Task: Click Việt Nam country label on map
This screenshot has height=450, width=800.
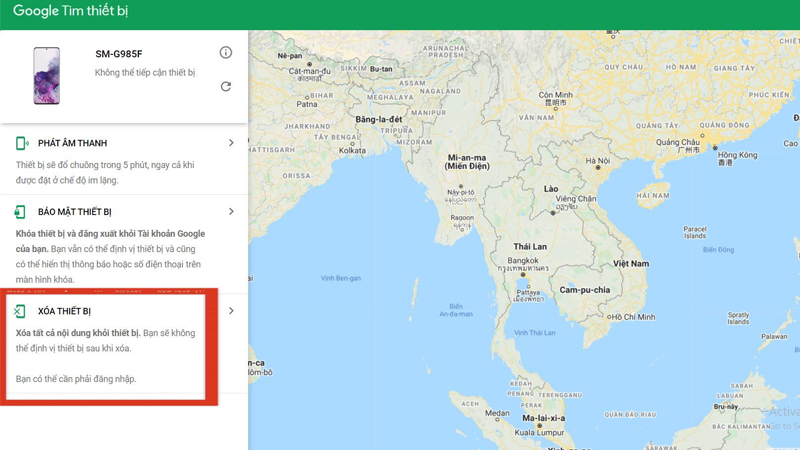Action: [x=631, y=264]
